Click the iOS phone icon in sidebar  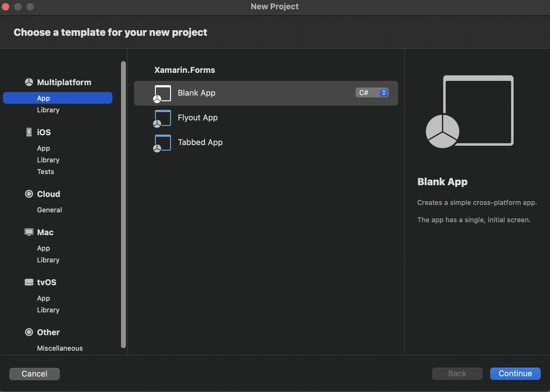29,132
